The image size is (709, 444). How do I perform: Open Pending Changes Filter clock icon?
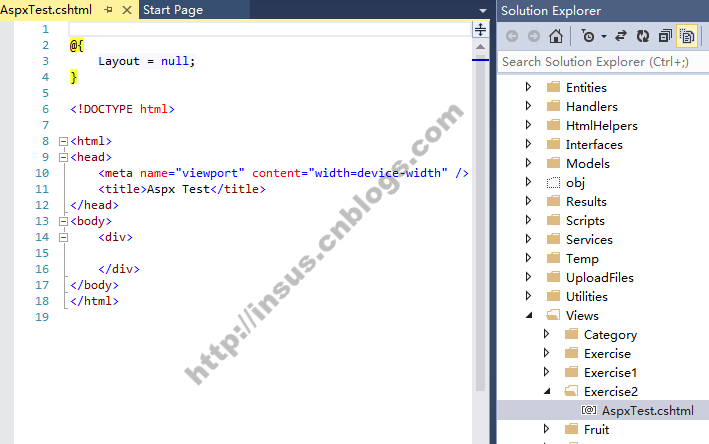[x=588, y=36]
